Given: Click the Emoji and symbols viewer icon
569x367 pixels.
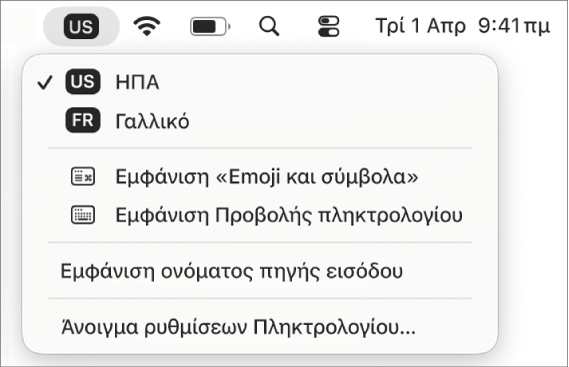Looking at the screenshot, I should 83,176.
